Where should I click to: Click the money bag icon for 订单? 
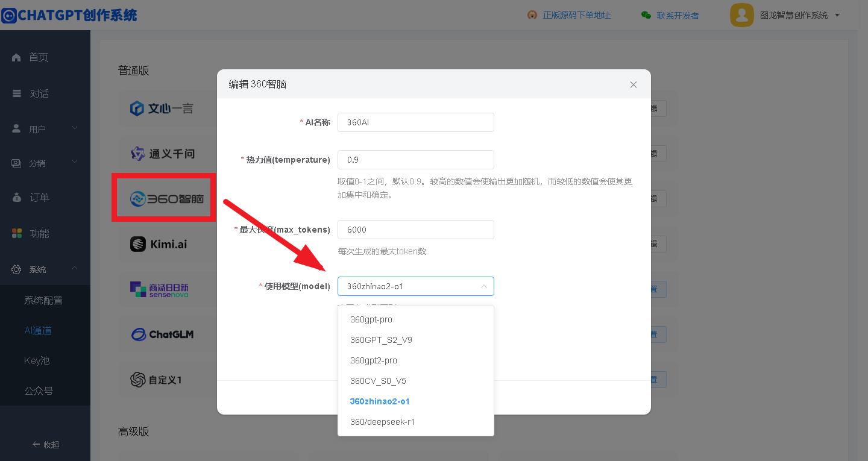click(16, 197)
